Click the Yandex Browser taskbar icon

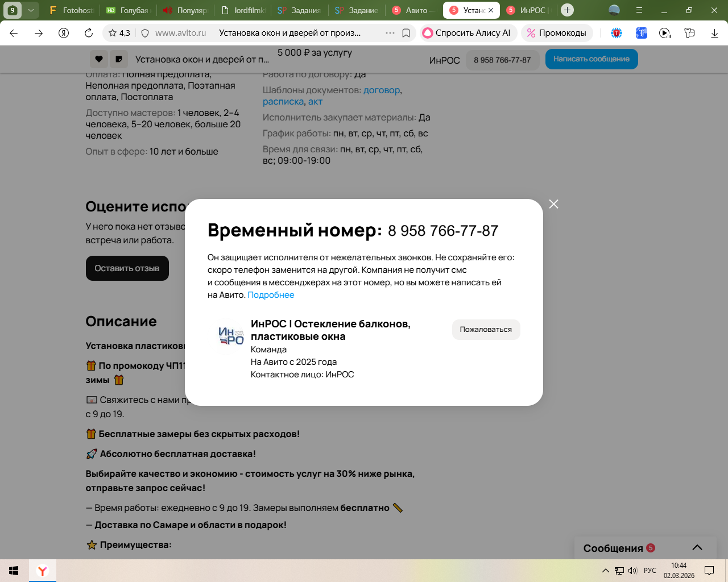coord(43,571)
